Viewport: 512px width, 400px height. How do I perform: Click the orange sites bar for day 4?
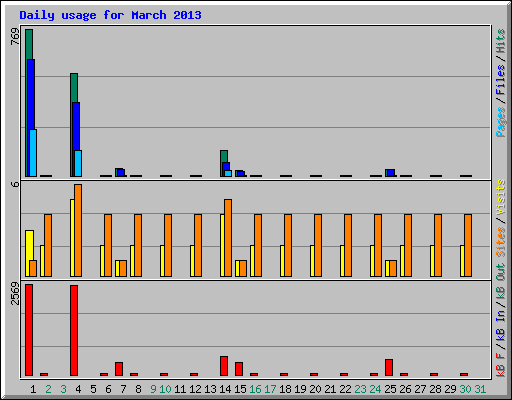(x=78, y=230)
